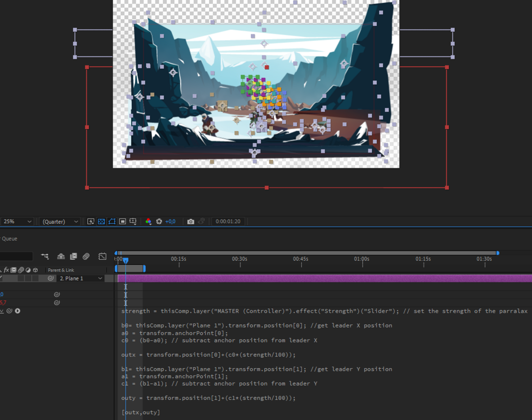Open Show Channel color management menu
532x420 pixels.
pyautogui.click(x=148, y=221)
